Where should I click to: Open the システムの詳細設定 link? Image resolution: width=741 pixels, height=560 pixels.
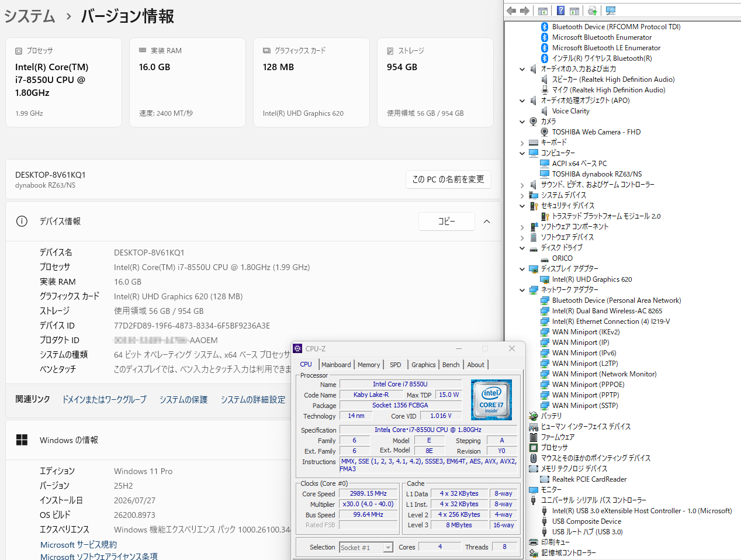(x=253, y=399)
